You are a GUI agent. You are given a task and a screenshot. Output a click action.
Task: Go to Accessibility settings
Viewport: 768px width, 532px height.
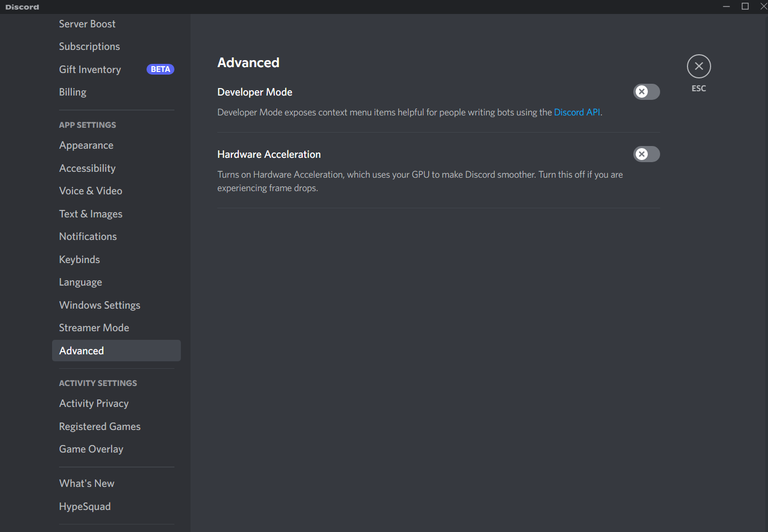click(87, 169)
